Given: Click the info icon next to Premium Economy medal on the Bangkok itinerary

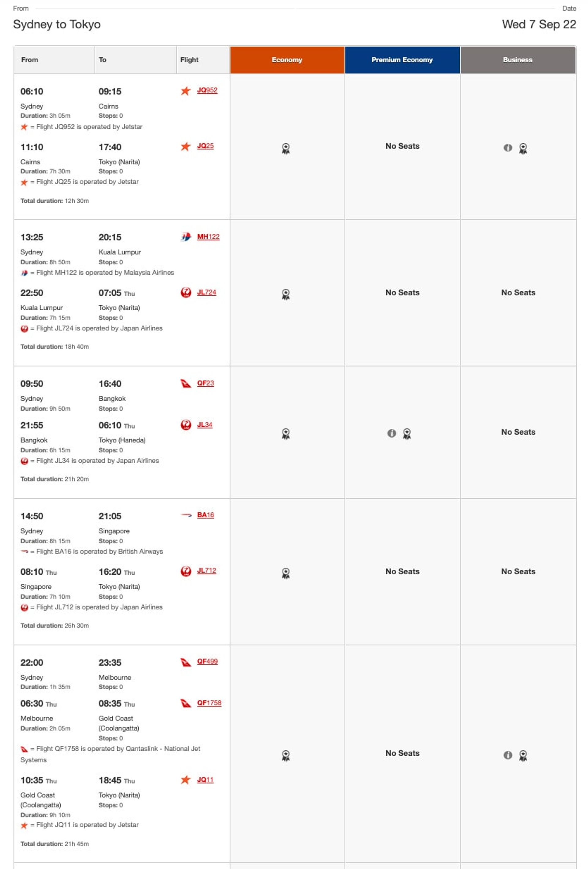Looking at the screenshot, I should [x=392, y=433].
